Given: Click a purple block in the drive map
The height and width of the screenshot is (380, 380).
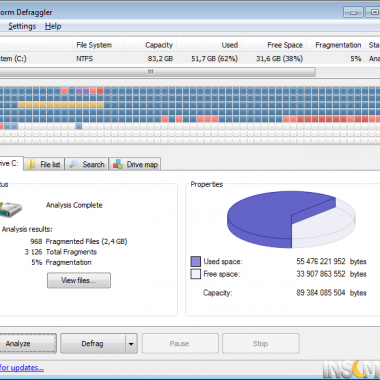Looking at the screenshot, I should coord(82,90).
